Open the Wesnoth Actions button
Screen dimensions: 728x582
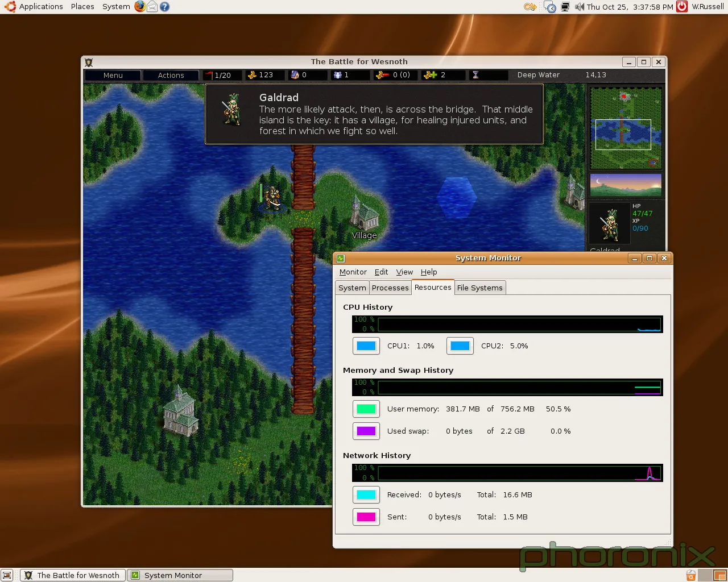171,75
